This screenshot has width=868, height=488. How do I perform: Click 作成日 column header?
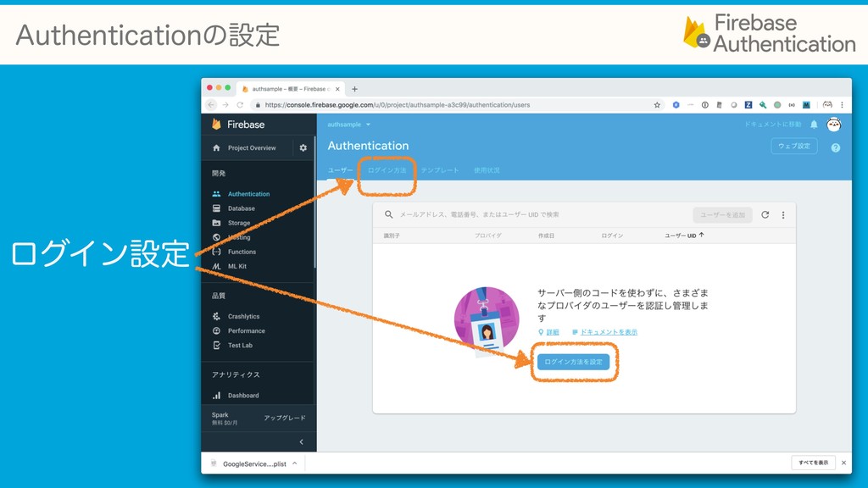546,236
